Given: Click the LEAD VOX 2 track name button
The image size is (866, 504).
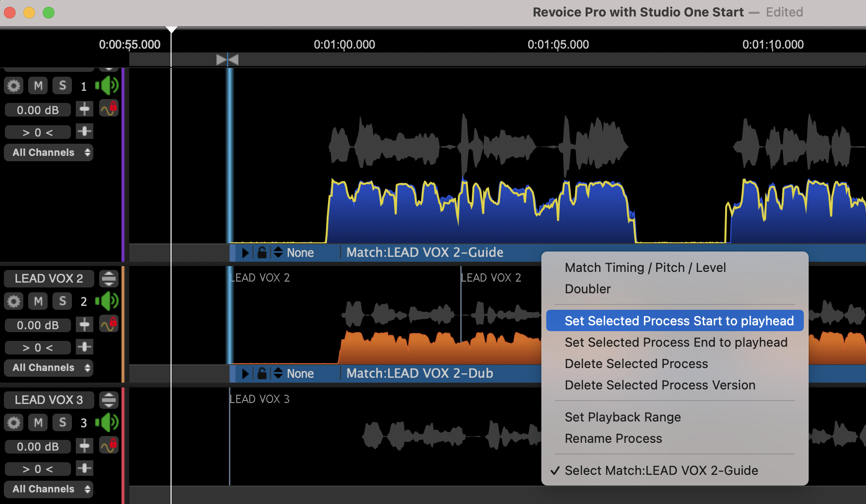Looking at the screenshot, I should pyautogui.click(x=49, y=278).
